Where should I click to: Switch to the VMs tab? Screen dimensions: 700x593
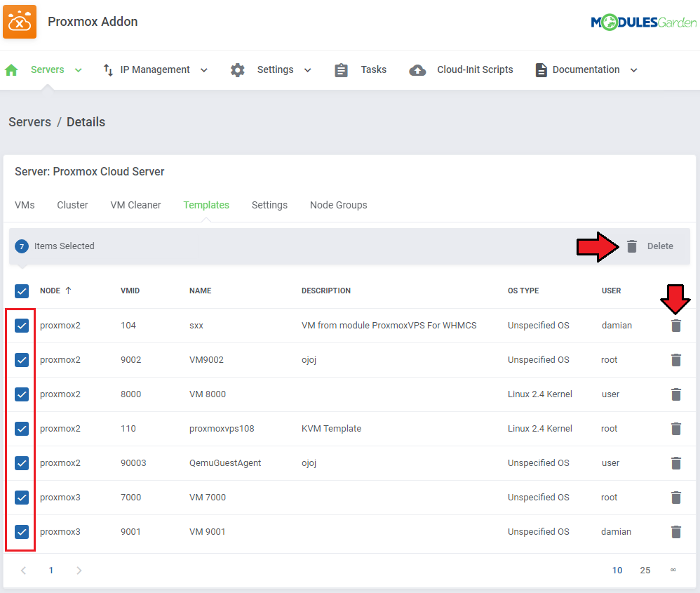25,205
